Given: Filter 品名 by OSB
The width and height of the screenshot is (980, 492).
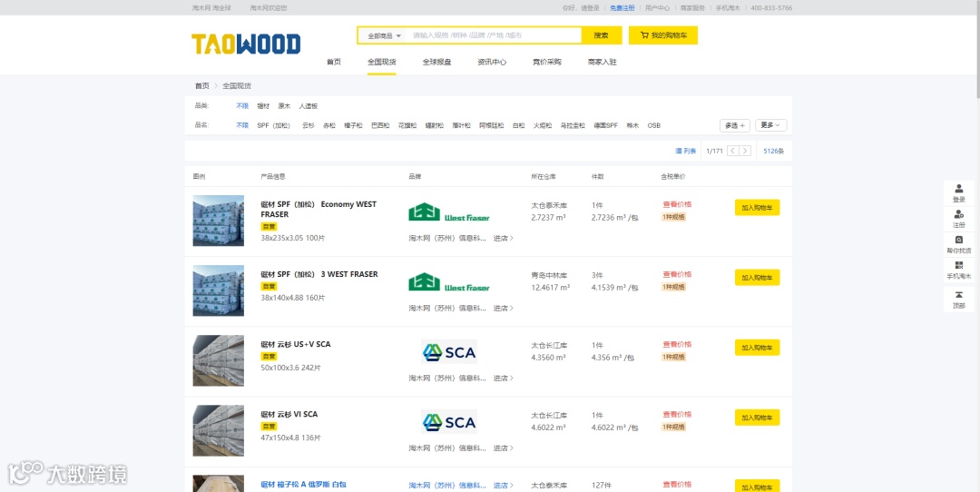Looking at the screenshot, I should [653, 125].
